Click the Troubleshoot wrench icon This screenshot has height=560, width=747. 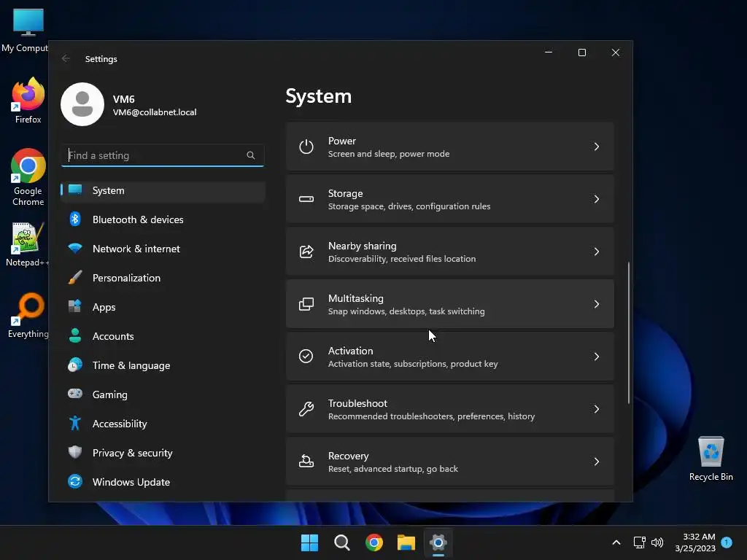pyautogui.click(x=306, y=408)
